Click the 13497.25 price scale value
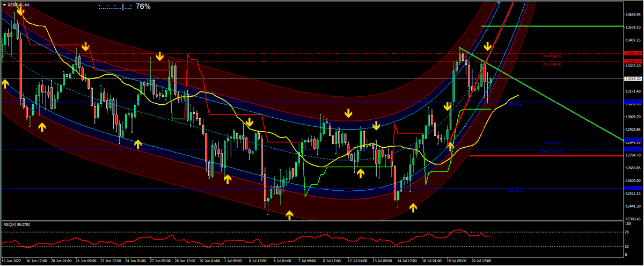 click(x=633, y=40)
